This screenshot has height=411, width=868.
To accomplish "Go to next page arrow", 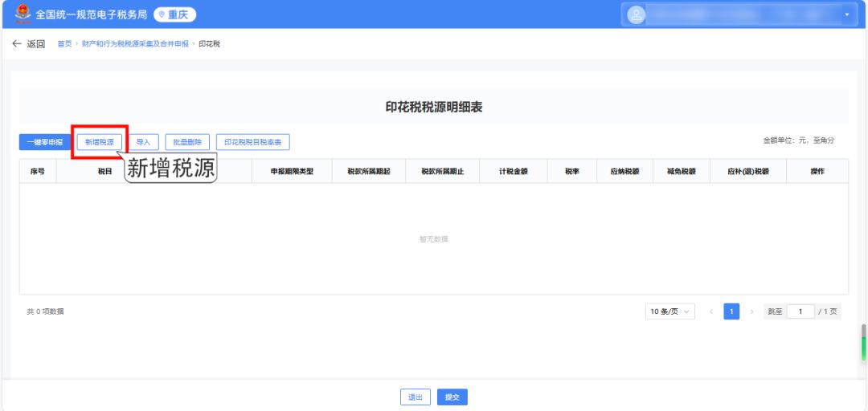I will 751,311.
